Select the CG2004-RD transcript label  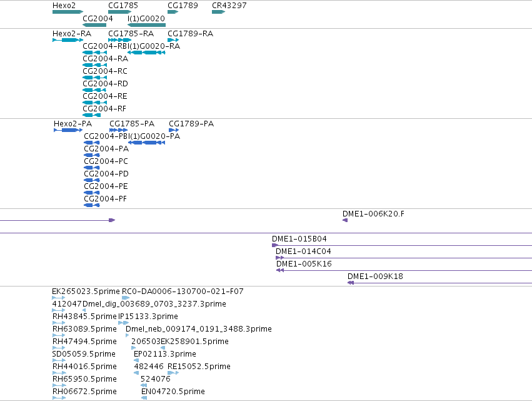click(x=106, y=84)
